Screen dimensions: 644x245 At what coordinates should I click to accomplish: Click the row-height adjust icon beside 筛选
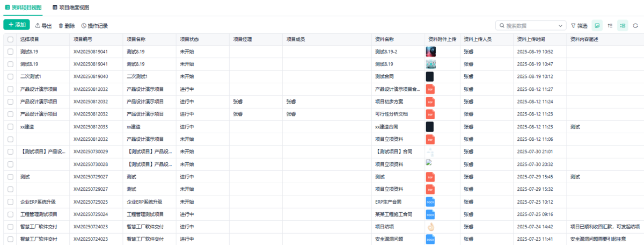(610, 25)
